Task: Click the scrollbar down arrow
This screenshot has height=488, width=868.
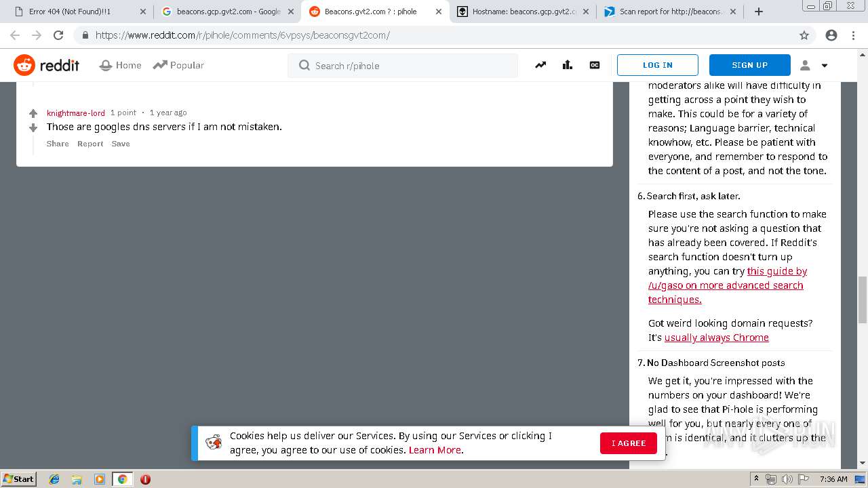Action: 863,464
